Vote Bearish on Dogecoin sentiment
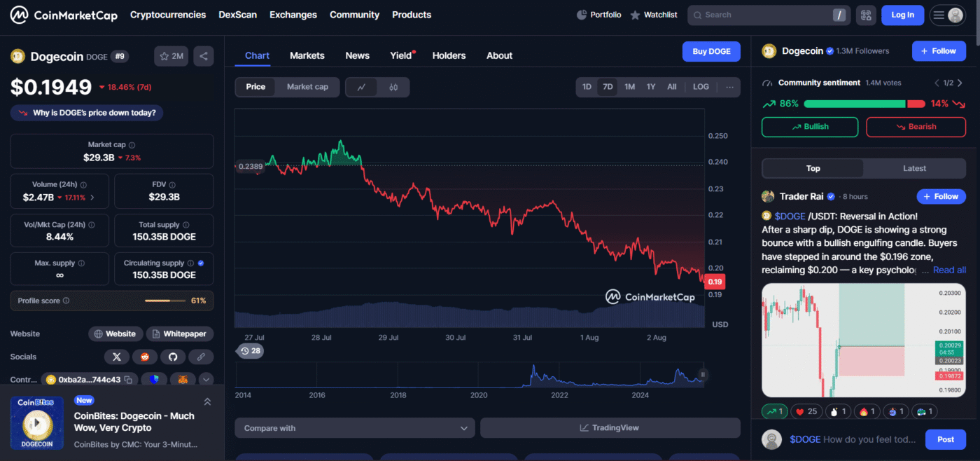The width and height of the screenshot is (980, 461). coord(916,127)
